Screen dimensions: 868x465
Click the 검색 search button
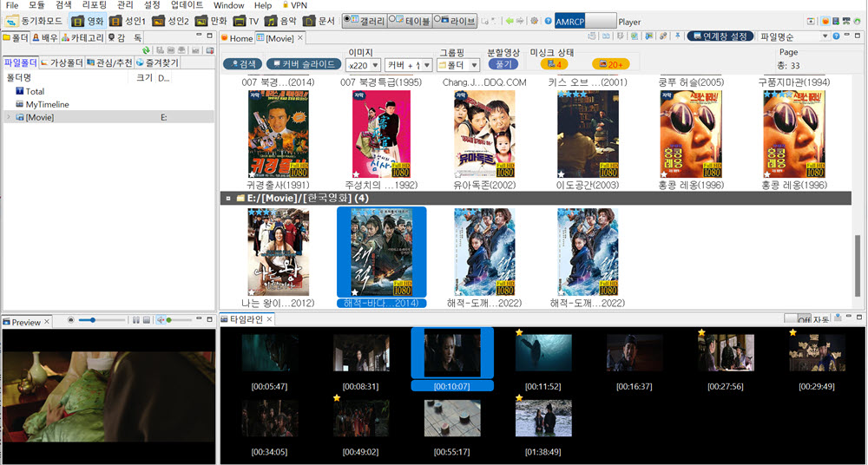click(x=242, y=63)
